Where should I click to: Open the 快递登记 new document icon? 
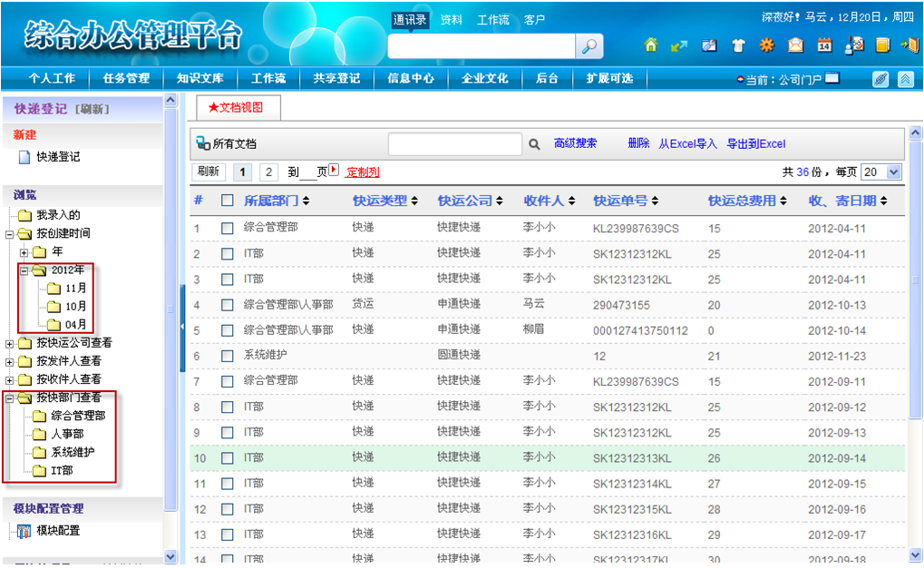(x=24, y=157)
